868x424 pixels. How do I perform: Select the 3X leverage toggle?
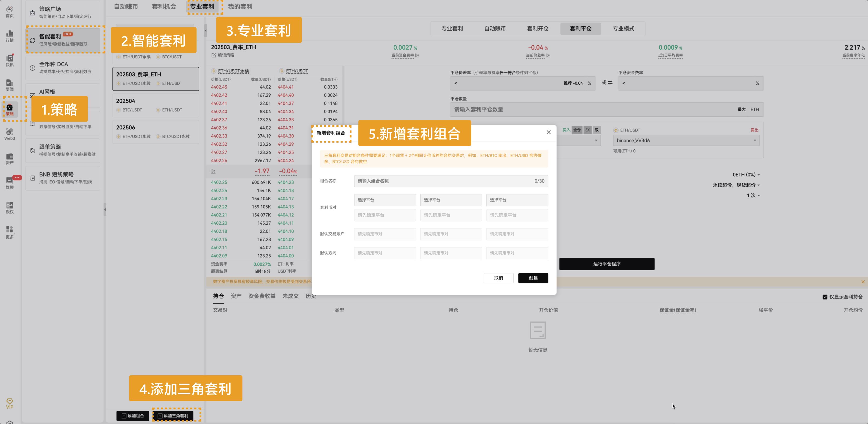[588, 130]
